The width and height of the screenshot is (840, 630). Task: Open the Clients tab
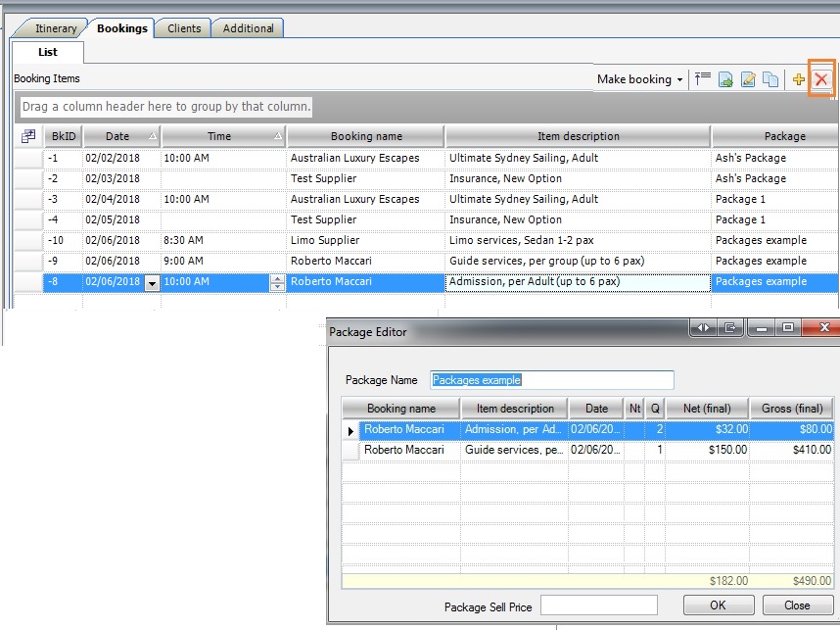tap(184, 28)
